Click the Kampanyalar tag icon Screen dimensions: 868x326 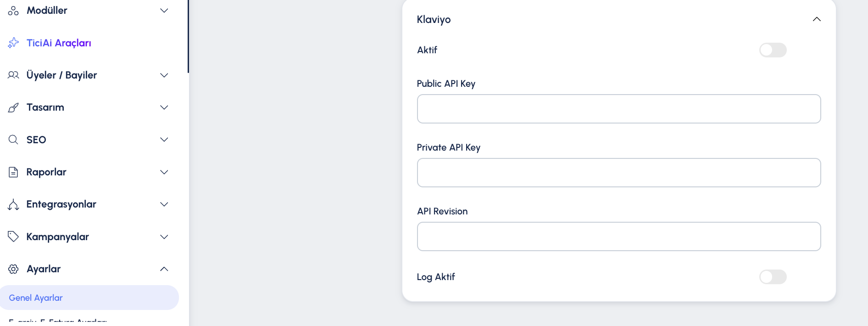(x=13, y=236)
